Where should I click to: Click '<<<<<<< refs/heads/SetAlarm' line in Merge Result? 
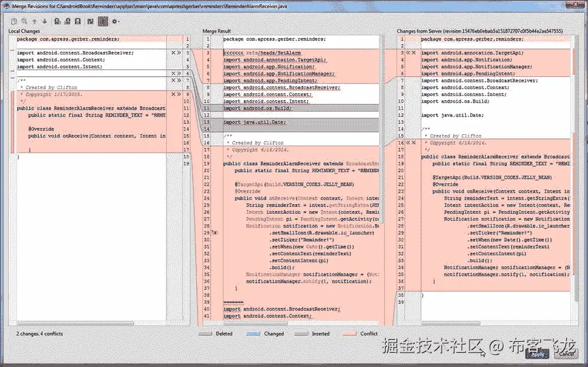tap(262, 53)
